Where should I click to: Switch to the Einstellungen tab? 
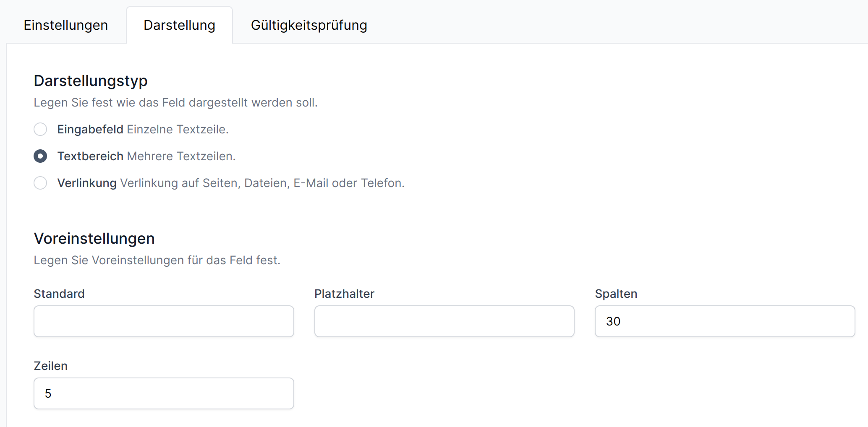[x=66, y=25]
